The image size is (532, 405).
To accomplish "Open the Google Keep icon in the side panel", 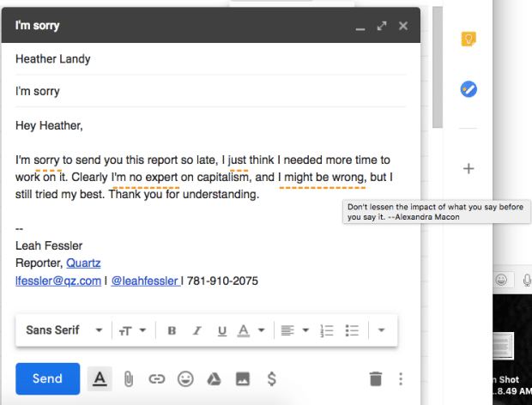I will pyautogui.click(x=469, y=39).
